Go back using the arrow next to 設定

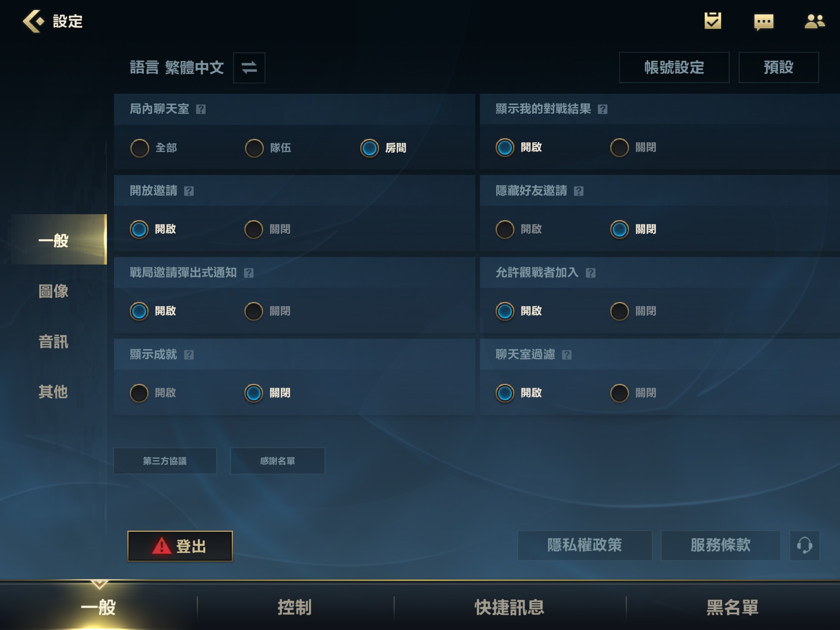tap(34, 21)
